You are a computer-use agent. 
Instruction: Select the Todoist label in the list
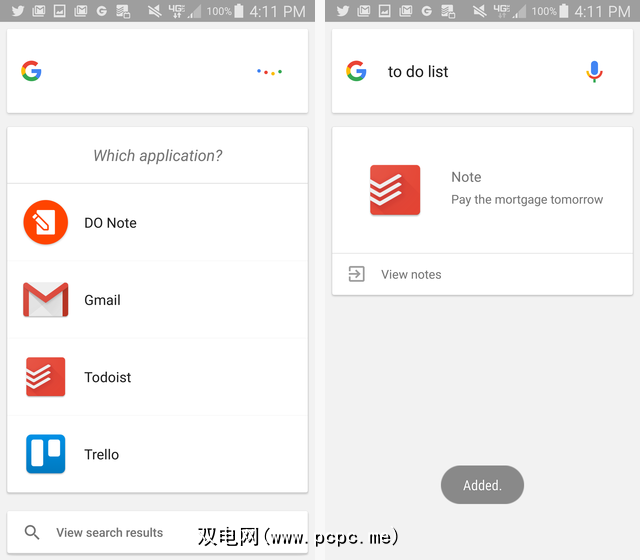[x=108, y=377]
